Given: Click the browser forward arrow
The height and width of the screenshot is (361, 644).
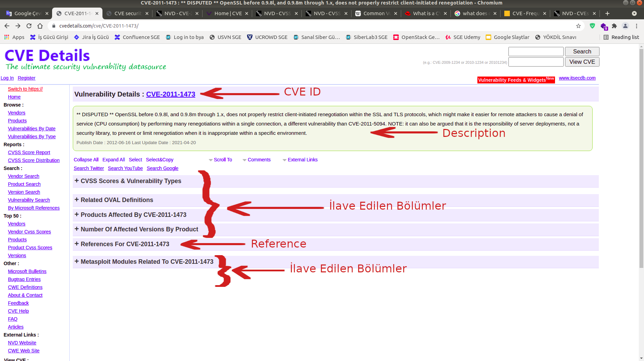Looking at the screenshot, I should tap(18, 26).
